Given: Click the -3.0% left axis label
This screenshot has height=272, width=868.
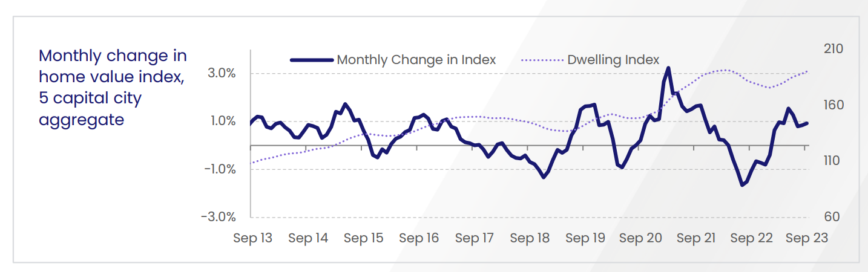Looking at the screenshot, I should 221,217.
